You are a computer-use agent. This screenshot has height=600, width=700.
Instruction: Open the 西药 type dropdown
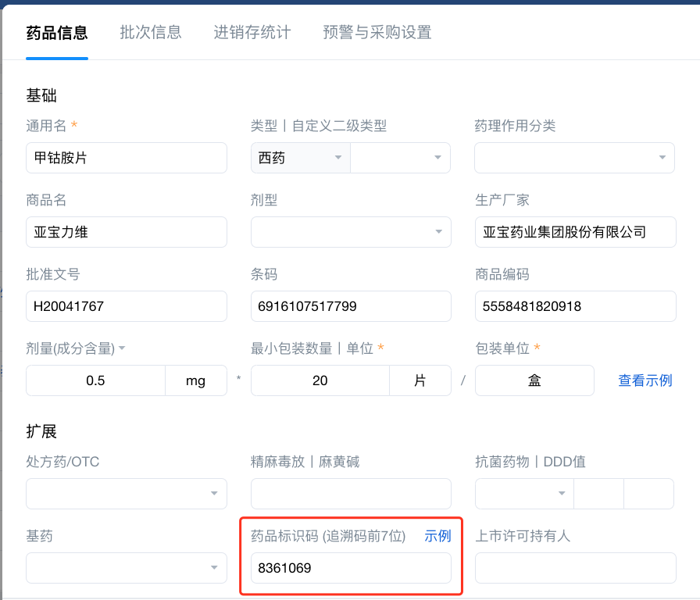point(301,158)
